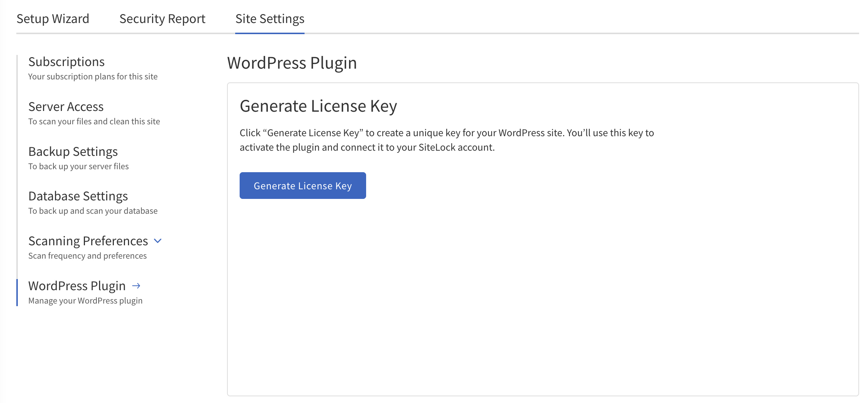Click 'To back up your server files' text
Viewport: 868px width, 403px height.
[78, 166]
